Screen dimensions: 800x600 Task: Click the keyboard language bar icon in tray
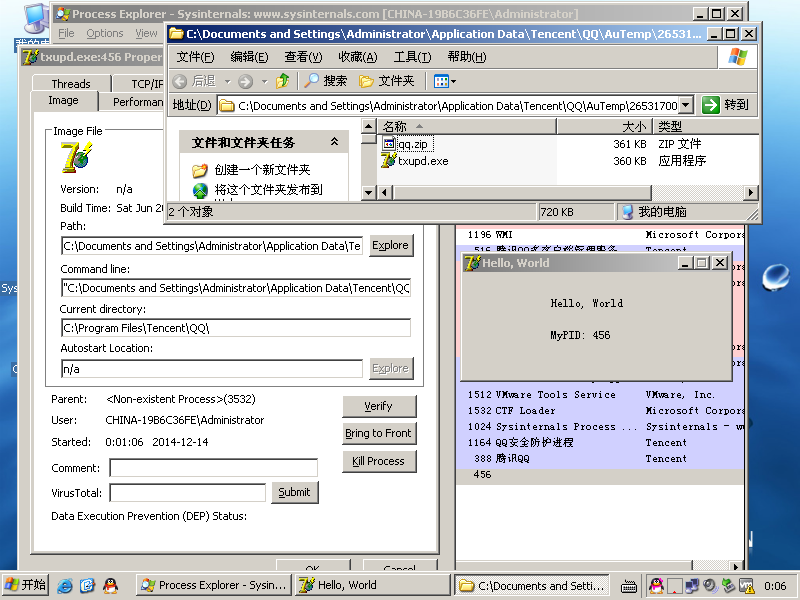point(629,587)
